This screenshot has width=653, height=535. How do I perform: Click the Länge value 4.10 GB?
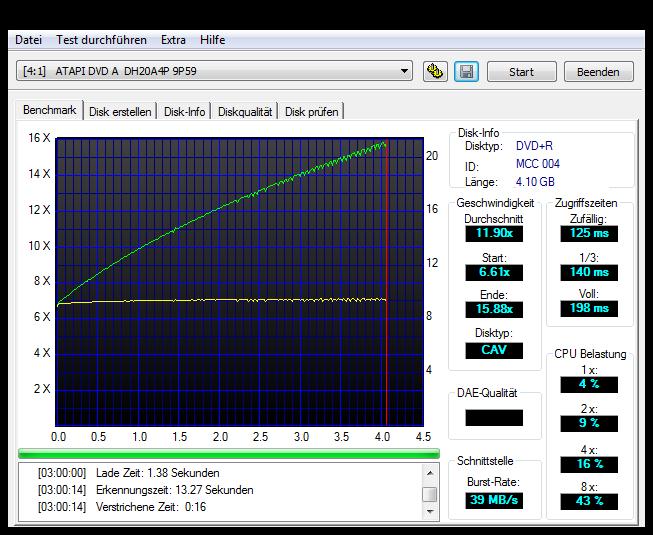pos(535,182)
